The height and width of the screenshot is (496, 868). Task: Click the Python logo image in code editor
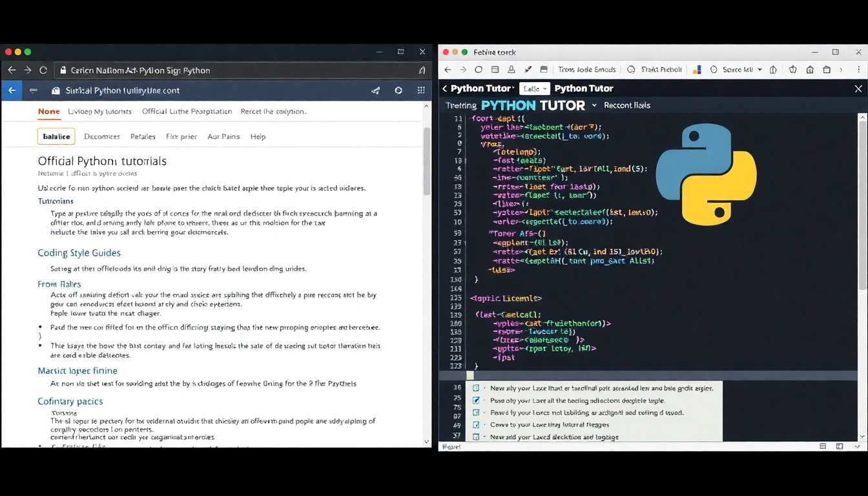point(706,174)
